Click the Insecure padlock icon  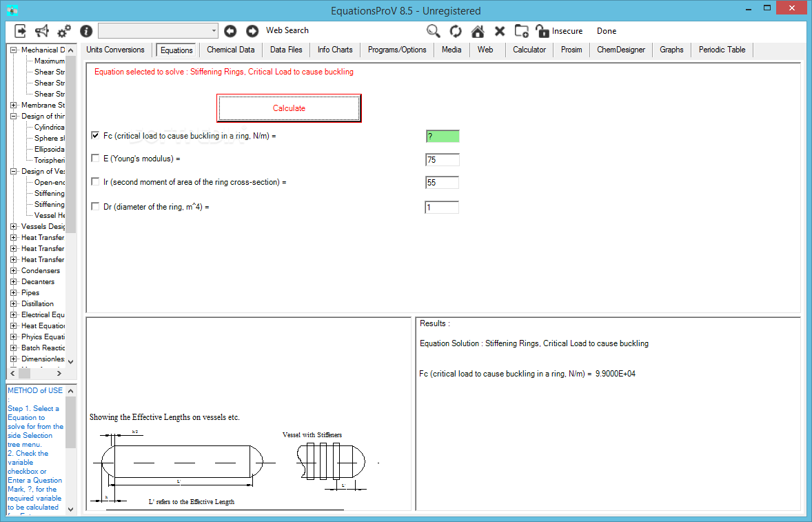click(x=542, y=31)
